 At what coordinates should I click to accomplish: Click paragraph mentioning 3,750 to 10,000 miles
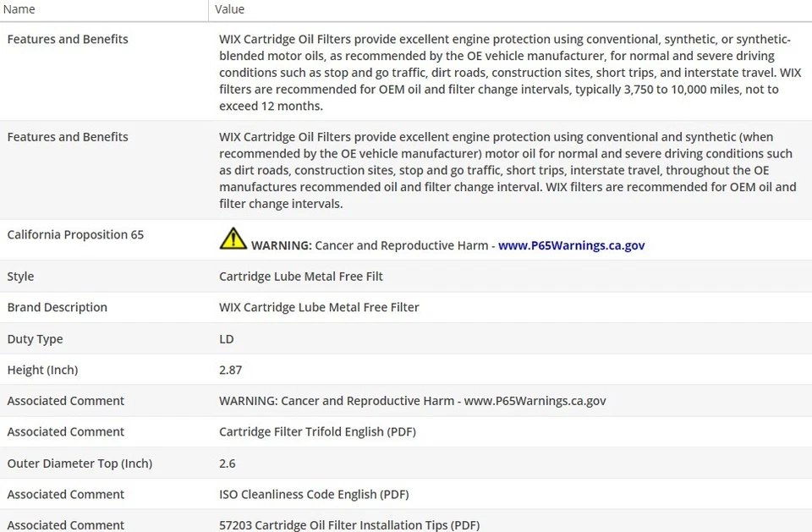[510, 73]
